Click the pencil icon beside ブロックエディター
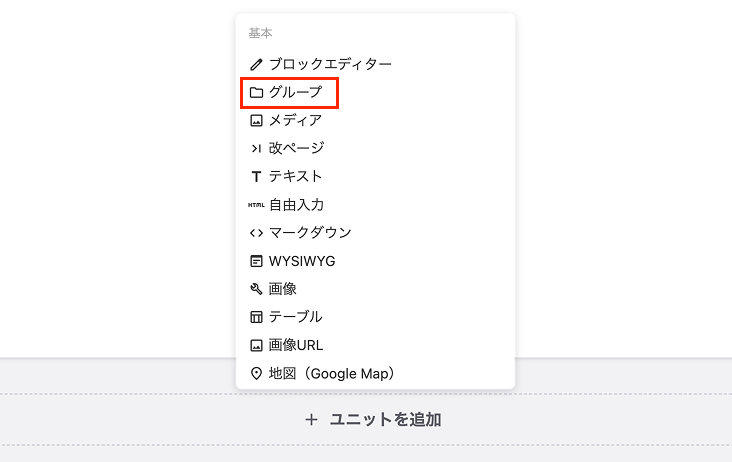This screenshot has width=732, height=462. tap(256, 64)
